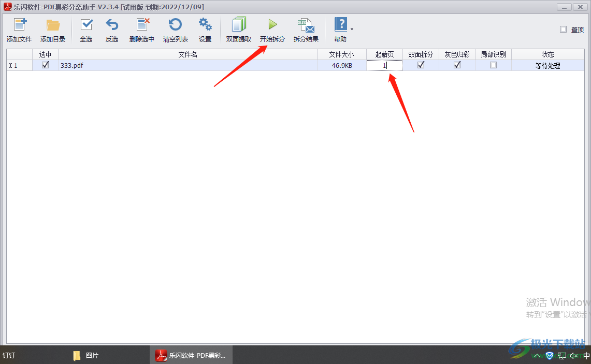Click the 中 input method indicator
591x364 pixels.
586,355
